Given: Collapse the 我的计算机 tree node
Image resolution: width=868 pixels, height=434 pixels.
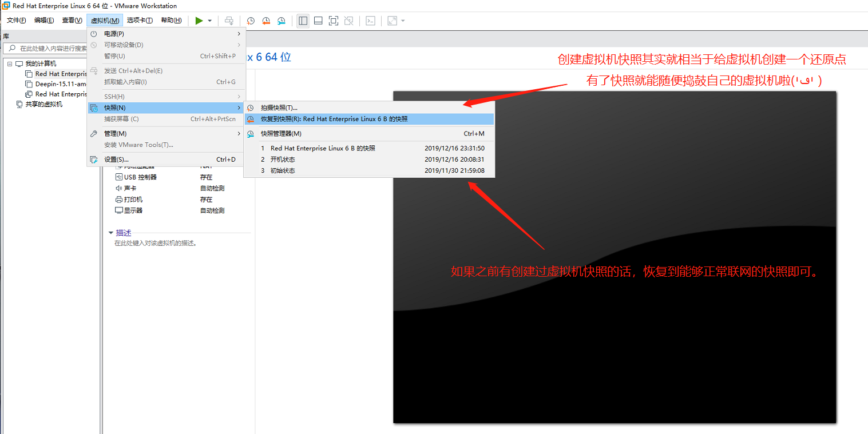Looking at the screenshot, I should (10, 63).
